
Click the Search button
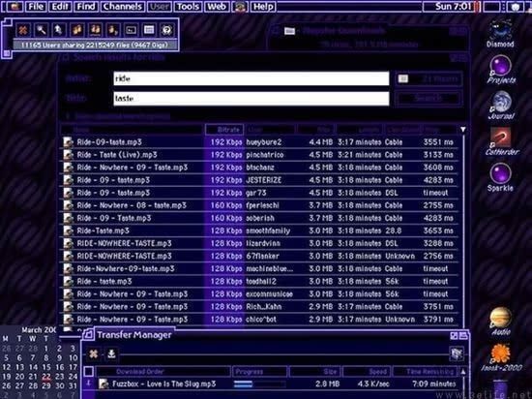(429, 99)
